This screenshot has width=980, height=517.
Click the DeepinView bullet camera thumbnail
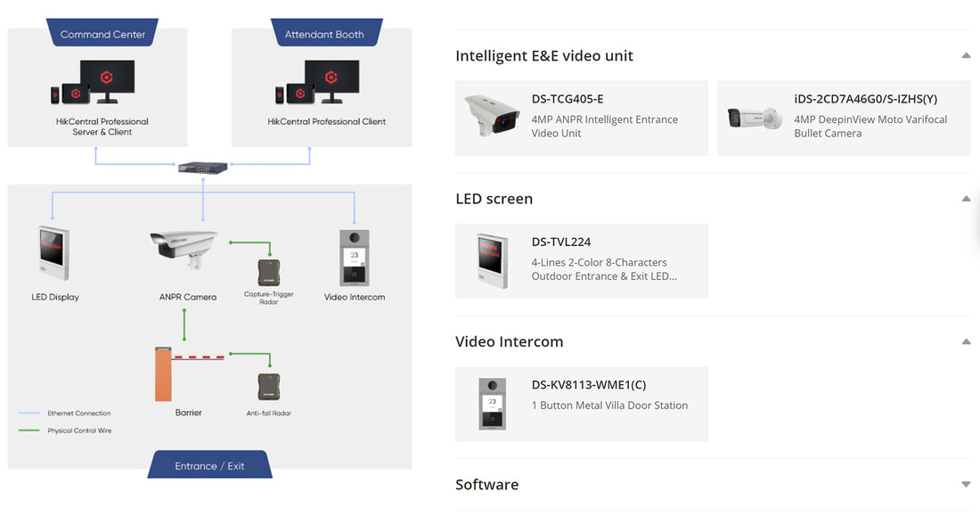tap(755, 118)
